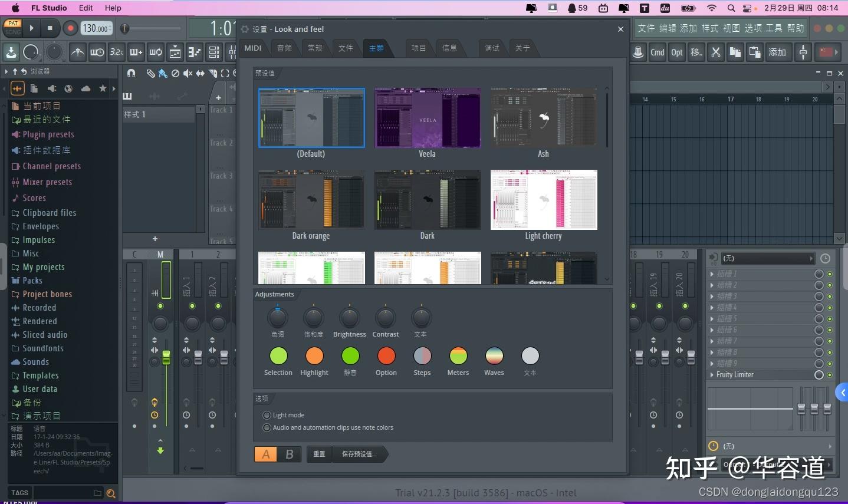Enable the Light mode option
This screenshot has height=504, width=848.
[x=267, y=415]
